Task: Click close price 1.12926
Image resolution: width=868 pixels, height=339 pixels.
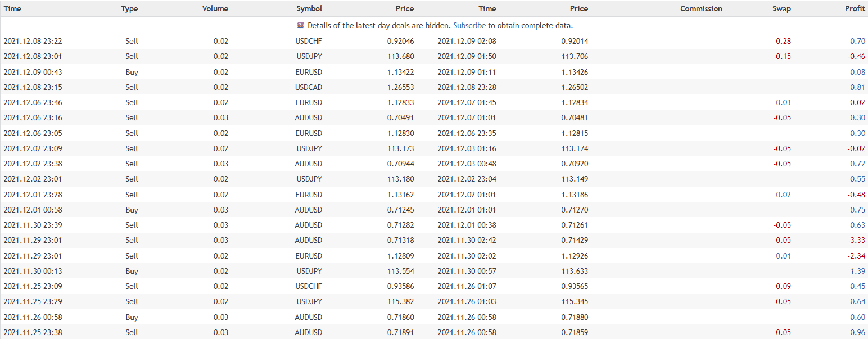Action: tap(575, 256)
